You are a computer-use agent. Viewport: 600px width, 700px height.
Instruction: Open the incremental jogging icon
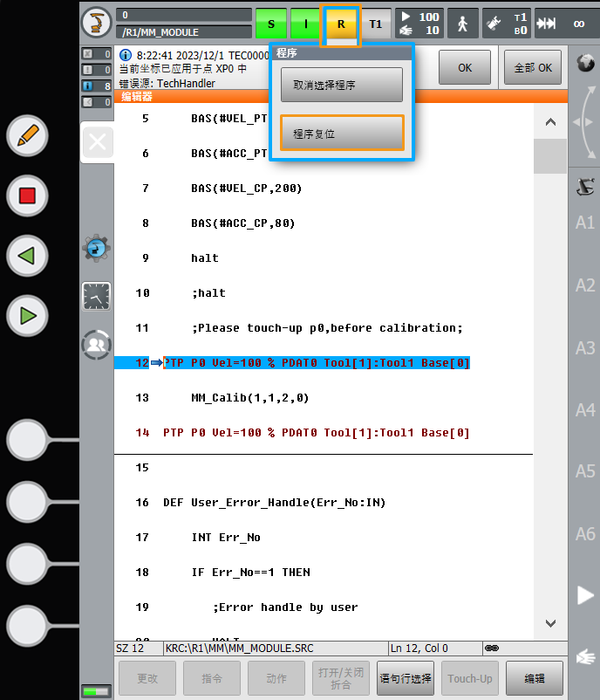pyautogui.click(x=547, y=24)
